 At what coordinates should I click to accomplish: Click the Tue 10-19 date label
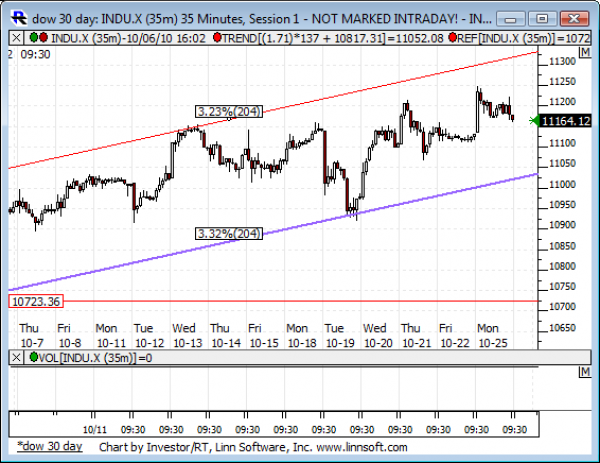click(x=340, y=336)
